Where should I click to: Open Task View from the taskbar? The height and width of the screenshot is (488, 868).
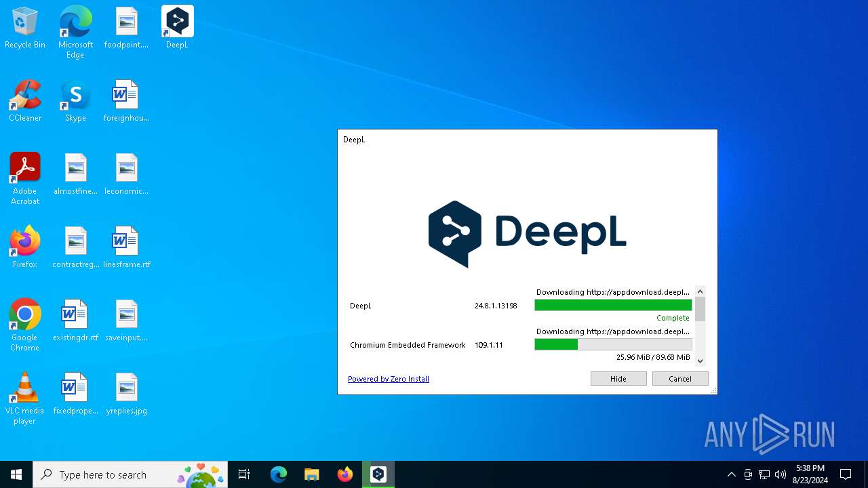point(244,474)
